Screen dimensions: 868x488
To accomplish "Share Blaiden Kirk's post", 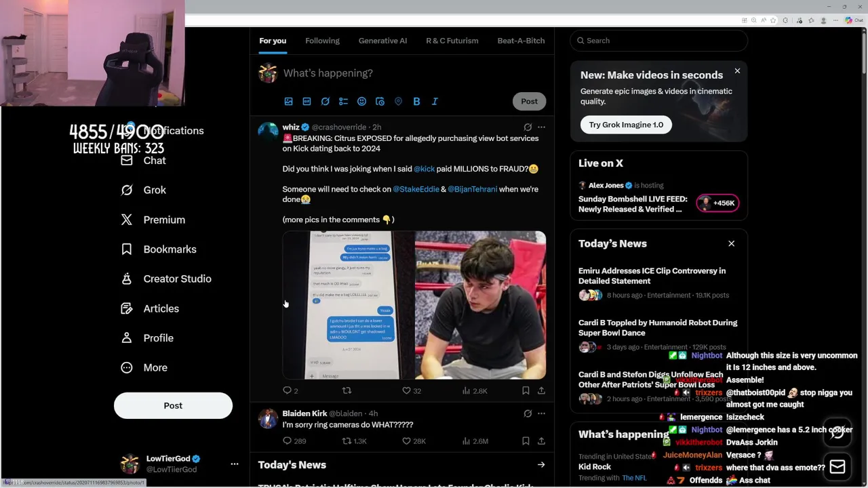I will point(541,441).
